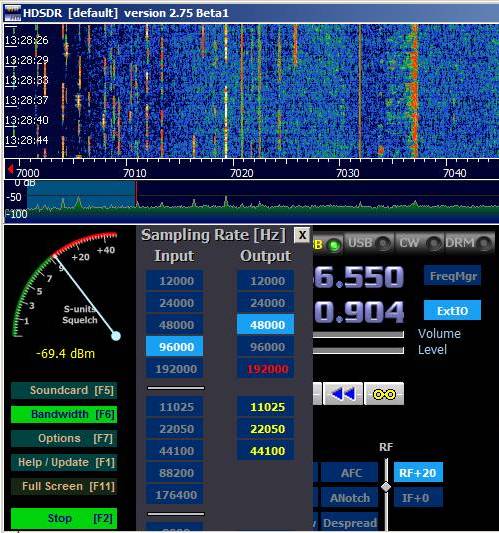Open Options [F7] menu
Viewport: 499px width, 533px height.
[64, 439]
